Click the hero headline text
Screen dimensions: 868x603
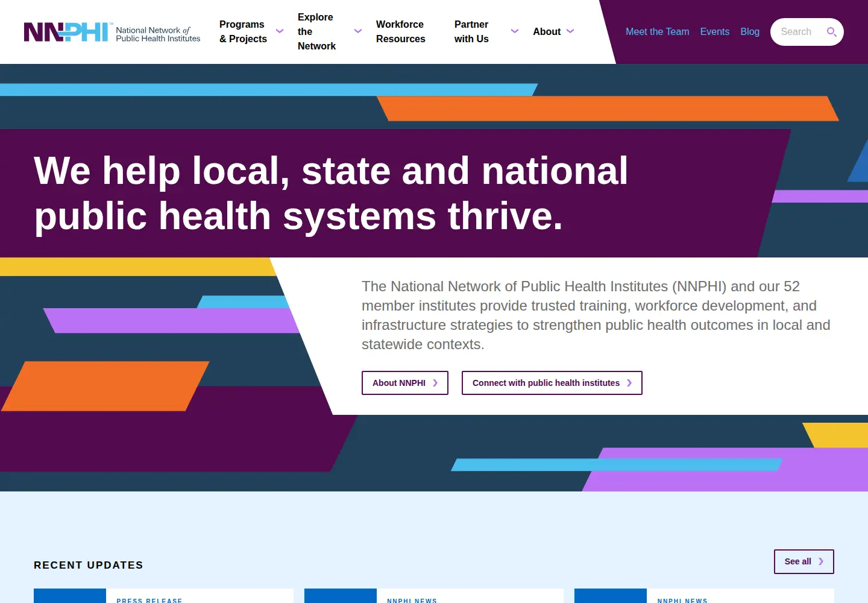pyautogui.click(x=331, y=193)
